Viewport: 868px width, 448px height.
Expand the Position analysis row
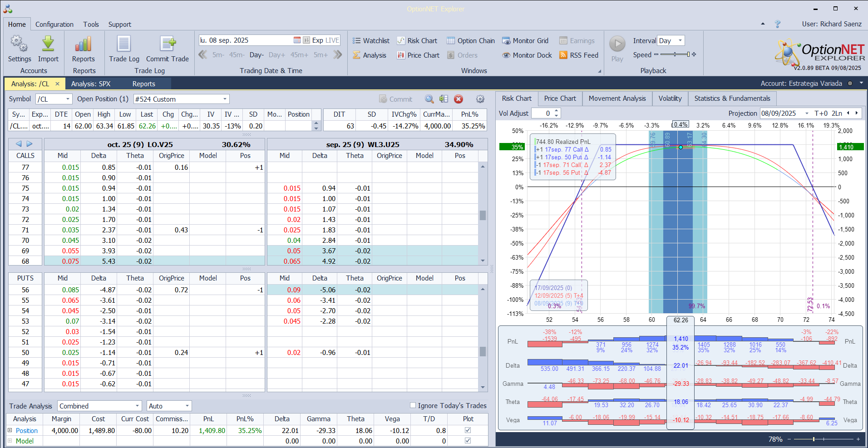[10, 430]
